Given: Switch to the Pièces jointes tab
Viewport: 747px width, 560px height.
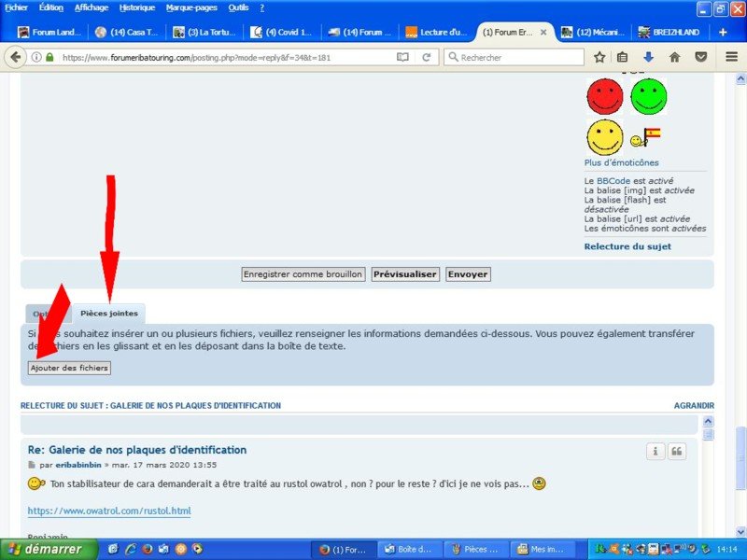Looking at the screenshot, I should (x=108, y=314).
